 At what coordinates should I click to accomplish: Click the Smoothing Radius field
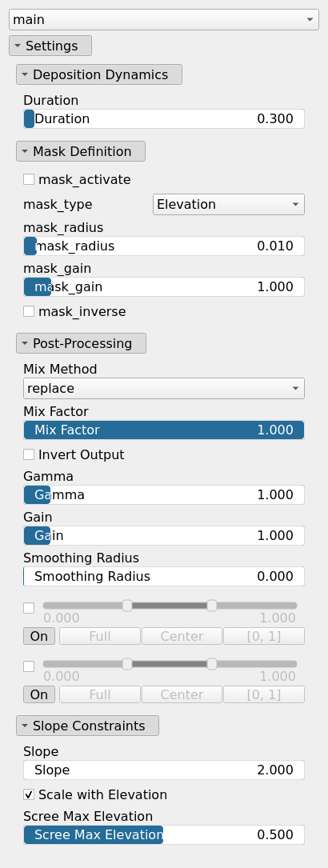pyautogui.click(x=164, y=576)
